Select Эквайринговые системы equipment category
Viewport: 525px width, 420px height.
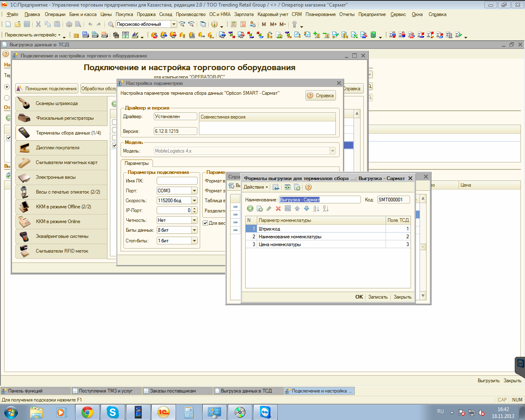point(61,236)
